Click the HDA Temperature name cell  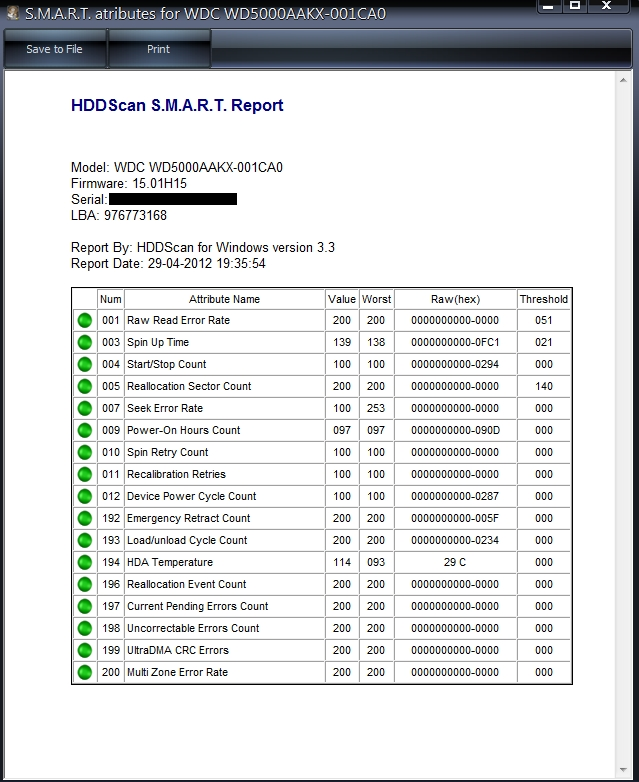tap(224, 562)
